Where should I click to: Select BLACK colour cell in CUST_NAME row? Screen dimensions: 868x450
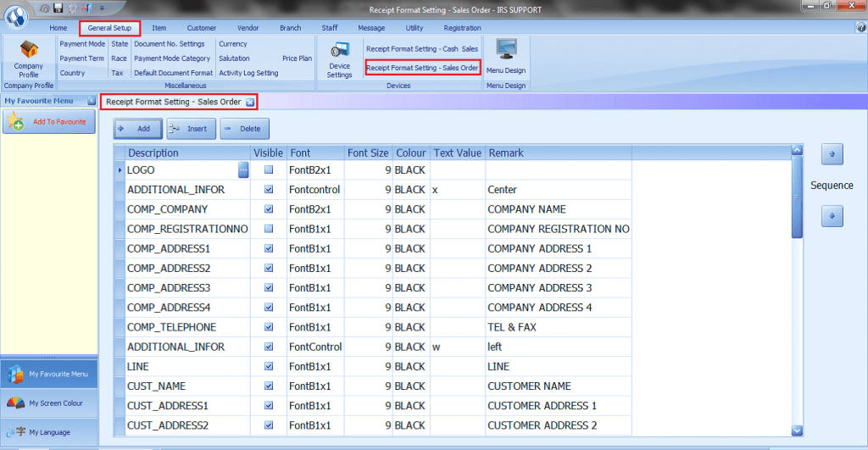(411, 386)
